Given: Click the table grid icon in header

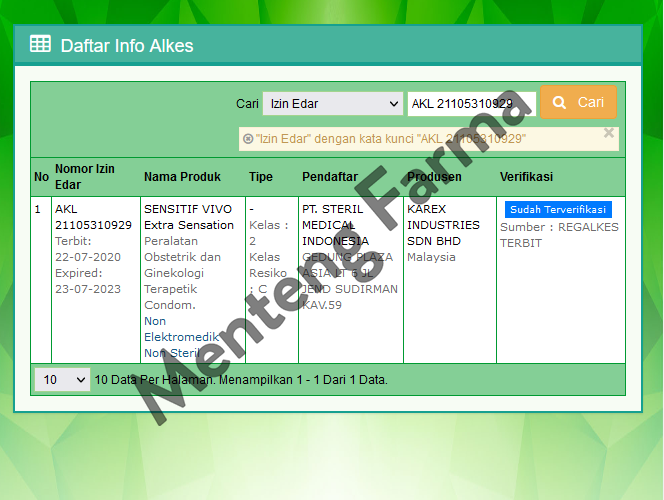Looking at the screenshot, I should click(40, 44).
